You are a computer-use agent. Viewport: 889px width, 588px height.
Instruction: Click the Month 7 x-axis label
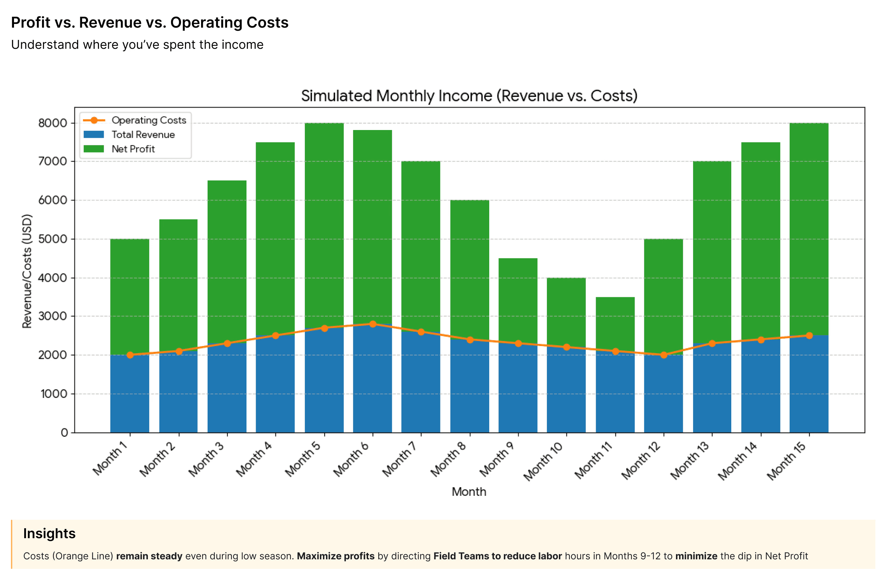click(x=399, y=459)
